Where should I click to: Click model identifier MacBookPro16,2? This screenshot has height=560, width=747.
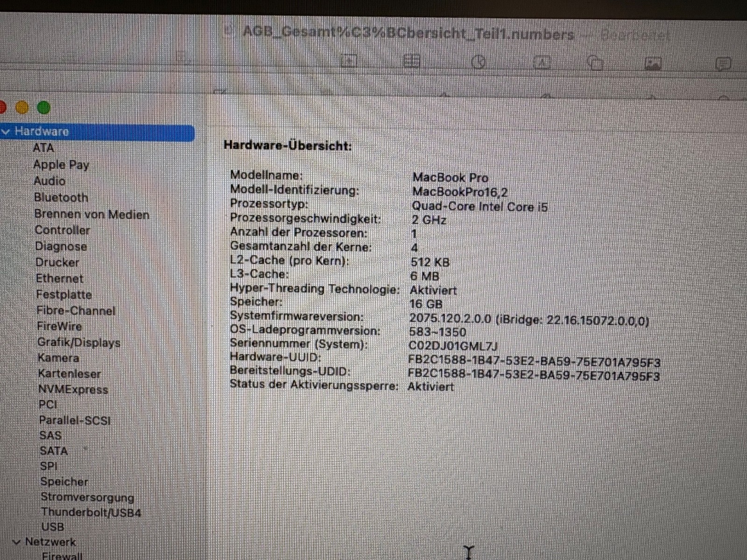(x=460, y=192)
